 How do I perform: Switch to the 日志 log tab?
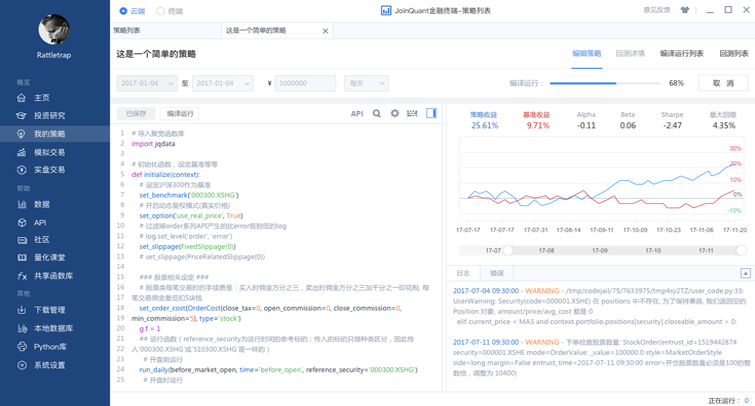463,273
